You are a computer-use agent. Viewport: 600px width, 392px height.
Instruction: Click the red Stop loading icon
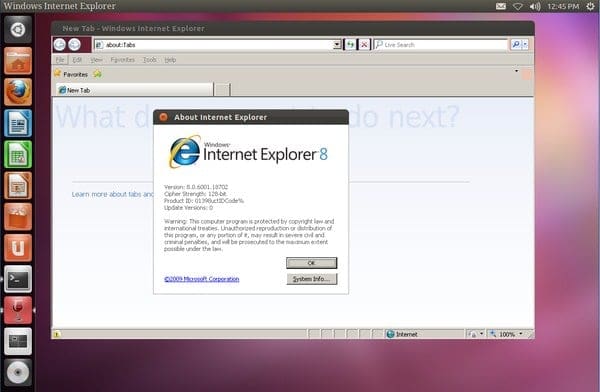(x=364, y=45)
